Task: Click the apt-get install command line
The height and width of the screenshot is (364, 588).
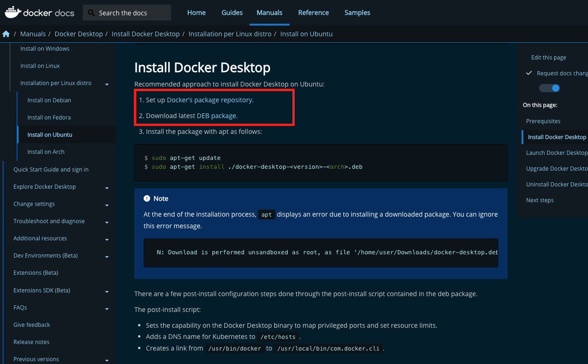Action: pyautogui.click(x=253, y=166)
